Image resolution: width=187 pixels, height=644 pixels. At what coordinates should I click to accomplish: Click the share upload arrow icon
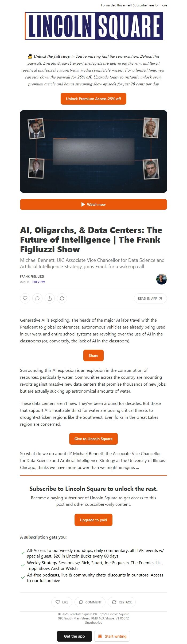[50, 298]
